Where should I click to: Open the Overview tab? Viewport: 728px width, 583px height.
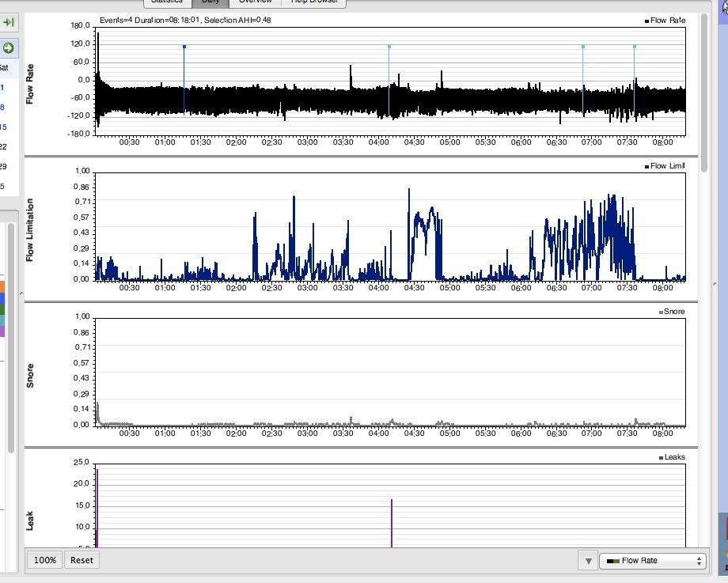pos(256,2)
